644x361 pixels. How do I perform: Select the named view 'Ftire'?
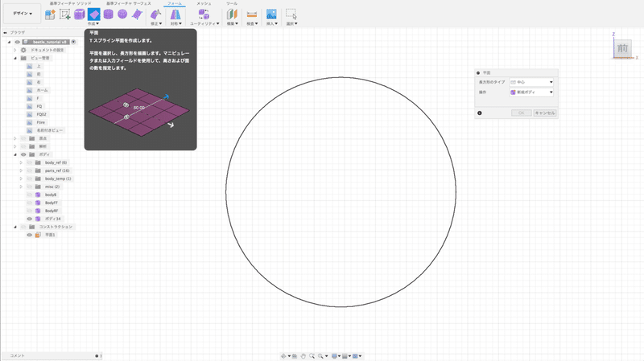pyautogui.click(x=41, y=123)
